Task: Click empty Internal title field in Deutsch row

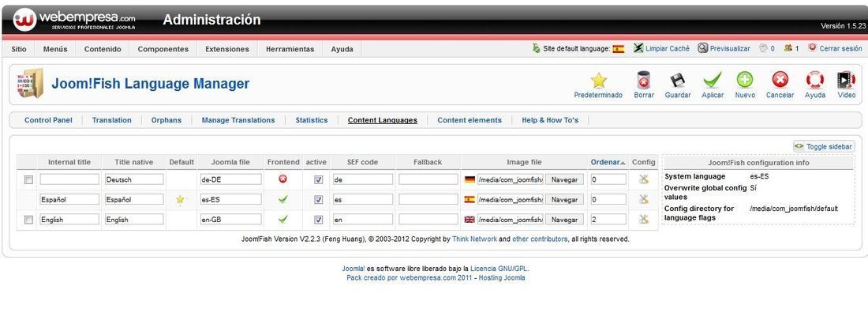Action: (69, 179)
